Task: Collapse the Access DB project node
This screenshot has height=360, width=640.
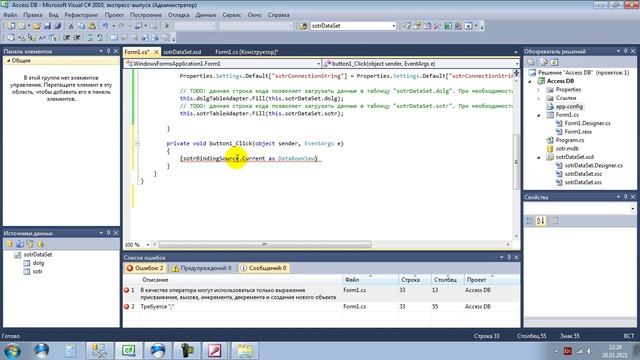Action: click(x=530, y=81)
